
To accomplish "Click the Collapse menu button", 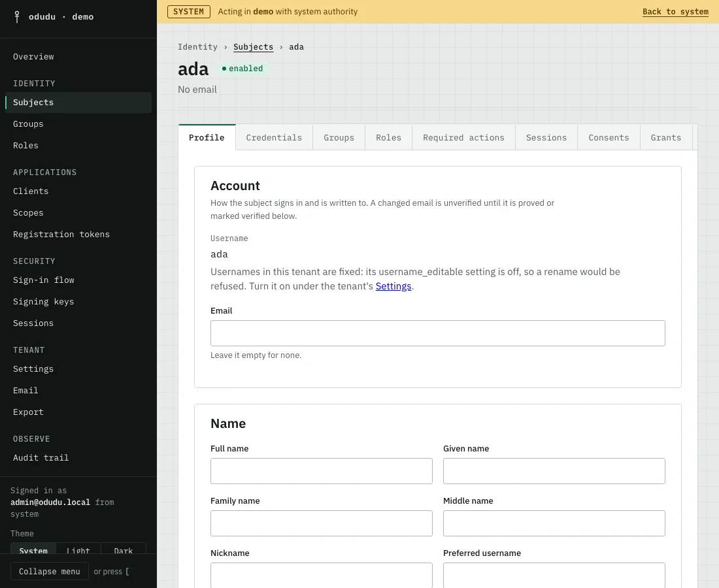I will click(x=50, y=572).
